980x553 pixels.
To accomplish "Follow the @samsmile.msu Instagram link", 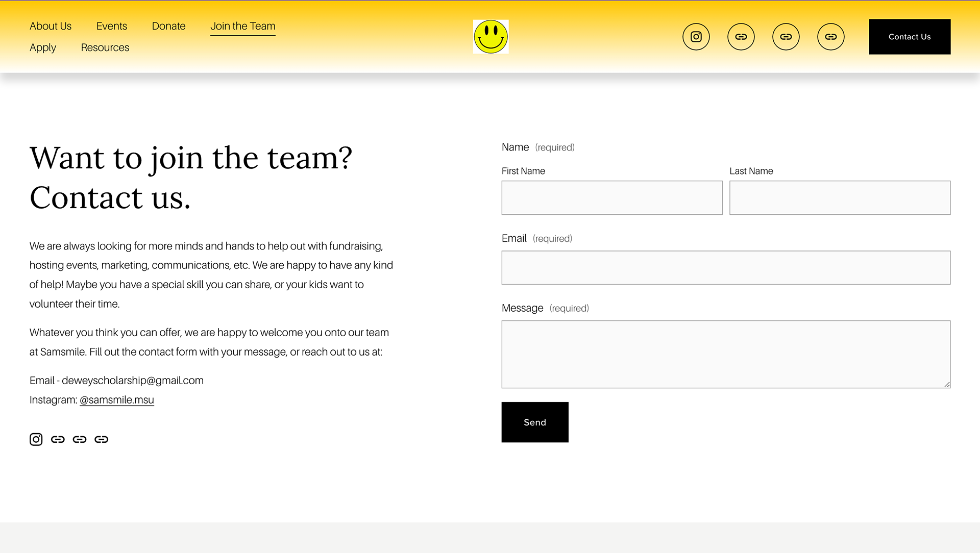I will pos(117,400).
